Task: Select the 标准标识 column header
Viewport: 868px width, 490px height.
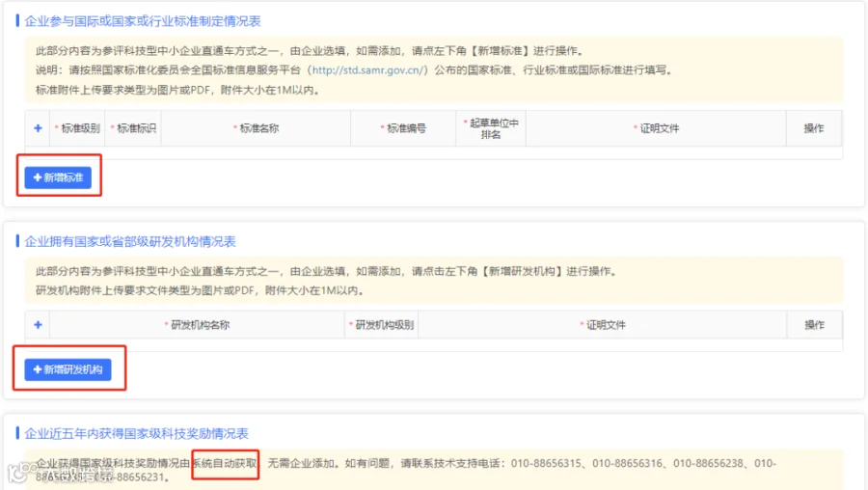Action: pos(133,128)
